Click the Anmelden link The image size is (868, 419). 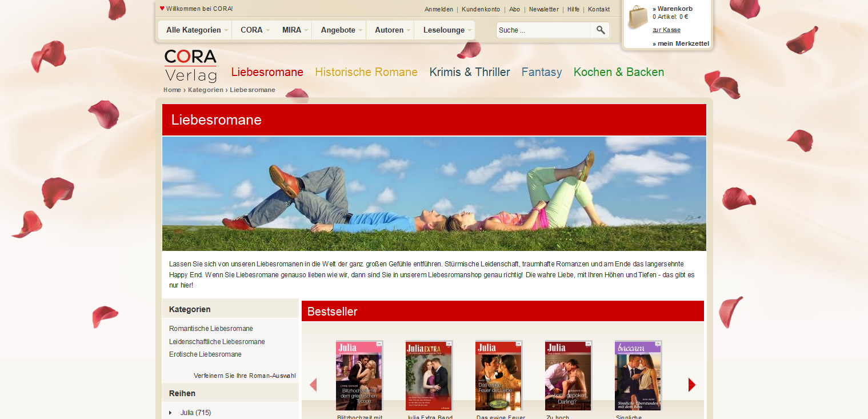(439, 9)
